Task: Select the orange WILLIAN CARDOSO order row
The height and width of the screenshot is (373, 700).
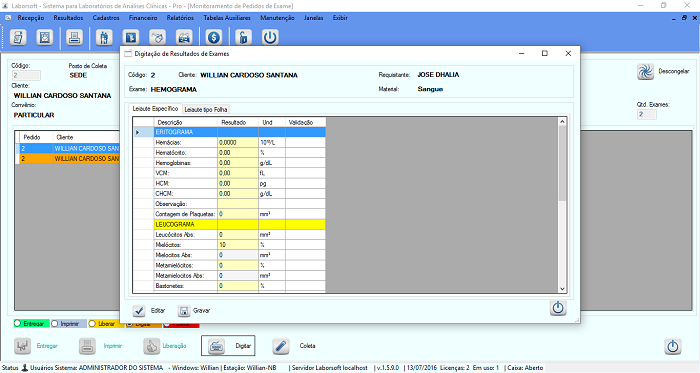Action: tap(70, 158)
